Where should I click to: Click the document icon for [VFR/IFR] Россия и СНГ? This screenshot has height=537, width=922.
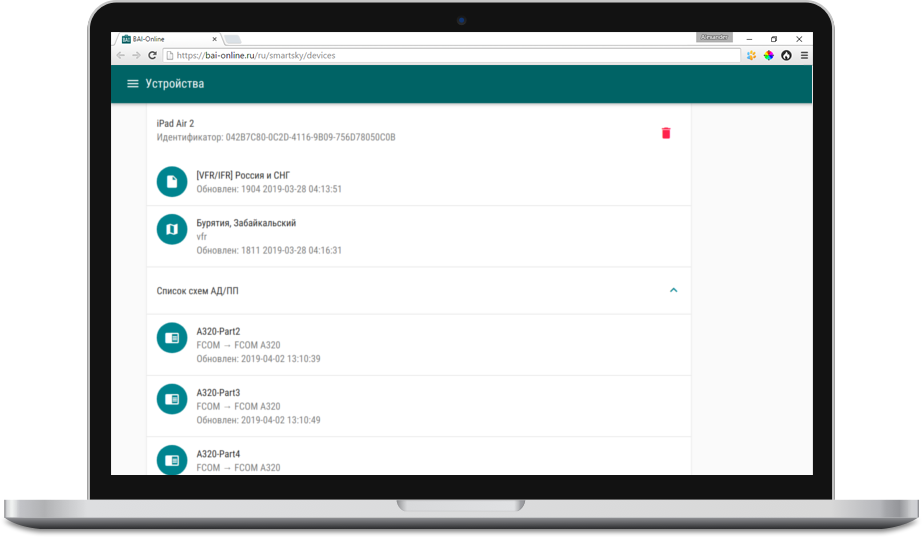[172, 181]
